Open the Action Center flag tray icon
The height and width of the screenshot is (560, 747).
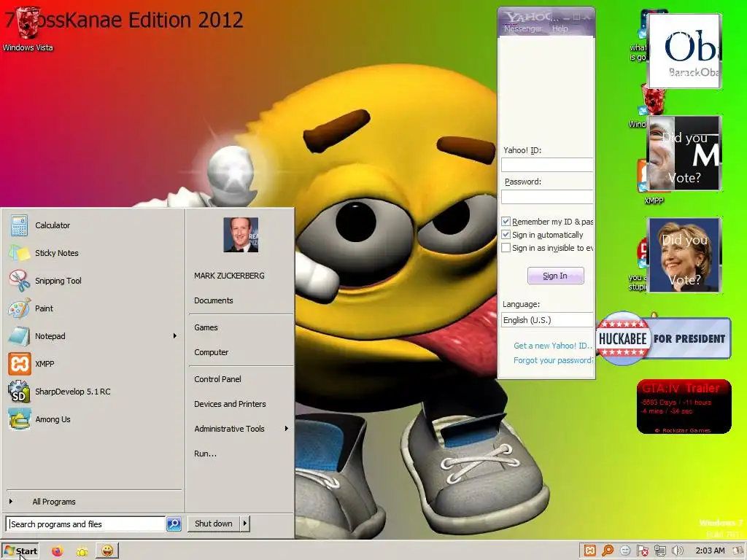coord(642,551)
